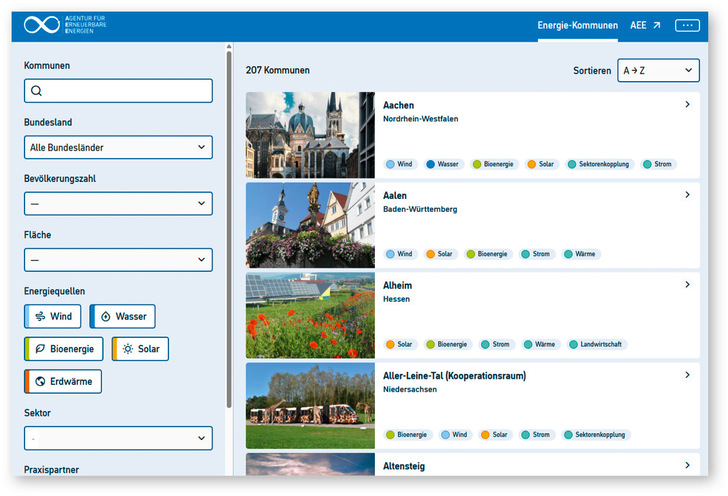Enable the Erdwärme filter

pos(63,381)
